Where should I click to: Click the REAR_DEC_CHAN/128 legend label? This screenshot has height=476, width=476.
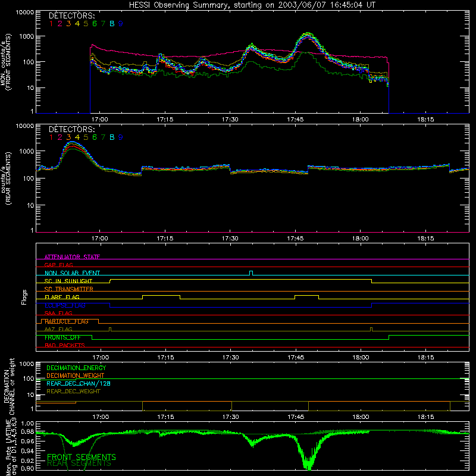79,383
